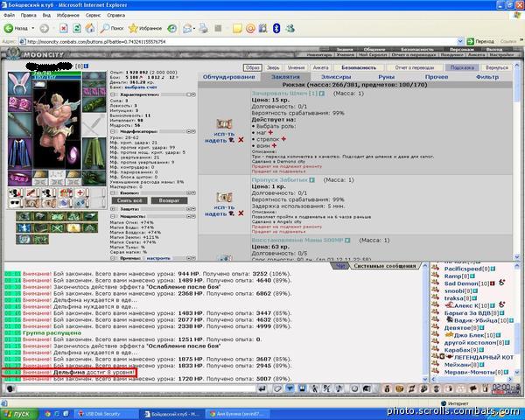Delete the Зачаровать Шлем scroll with X
Image resolution: width=525 pixels, height=420 pixels.
click(x=241, y=140)
